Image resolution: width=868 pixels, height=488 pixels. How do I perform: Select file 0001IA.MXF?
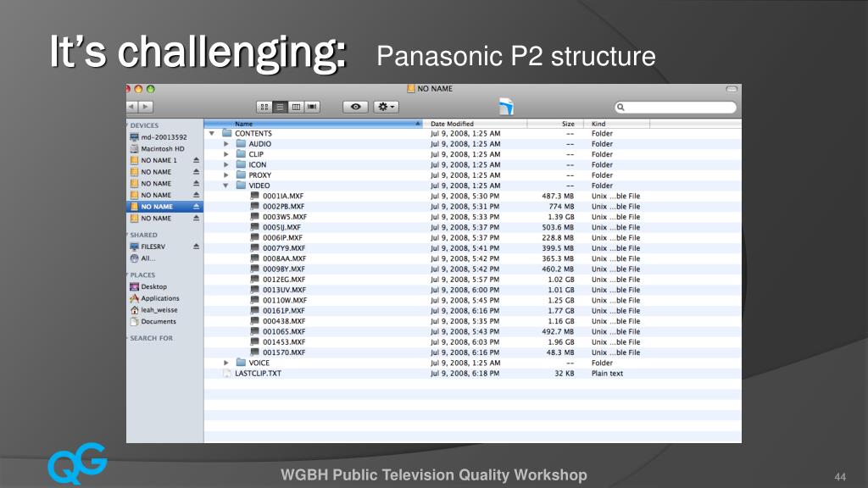click(x=283, y=196)
